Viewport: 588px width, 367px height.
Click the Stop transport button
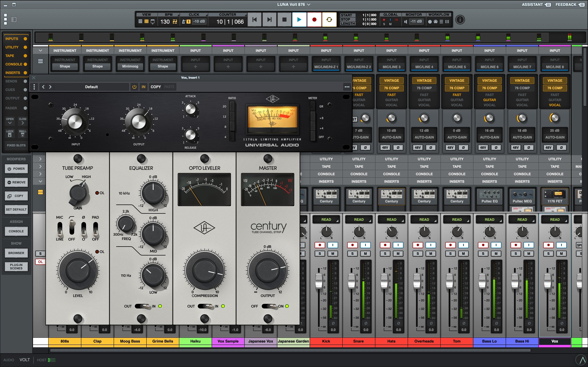pyautogui.click(x=284, y=20)
